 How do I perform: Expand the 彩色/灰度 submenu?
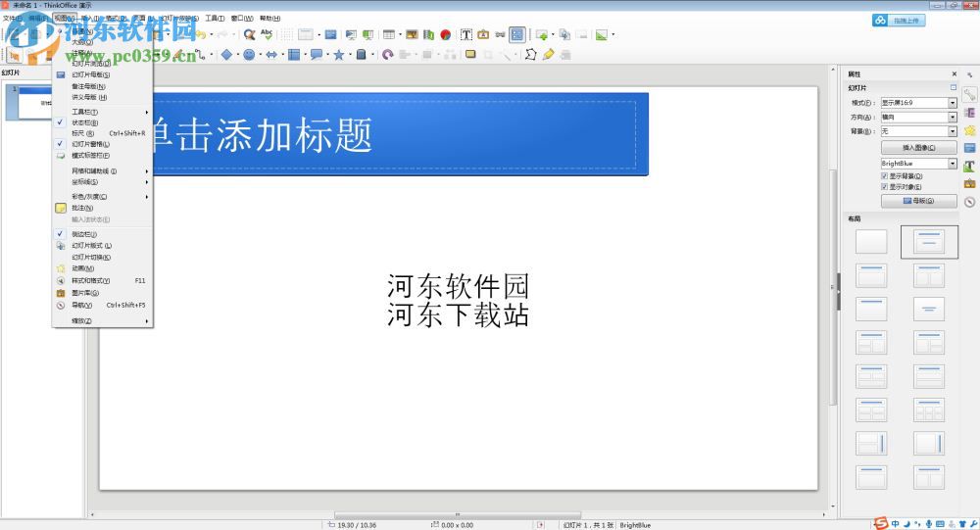pos(103,196)
